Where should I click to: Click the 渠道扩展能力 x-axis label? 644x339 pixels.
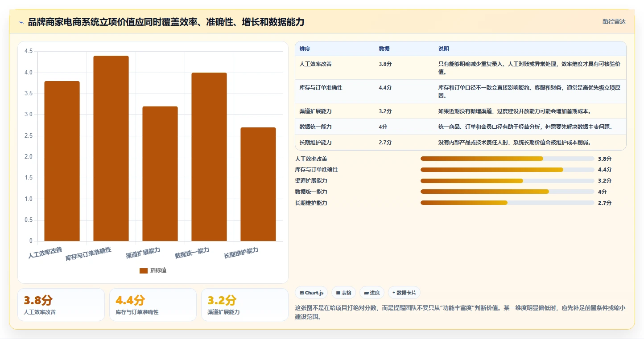pos(143,253)
